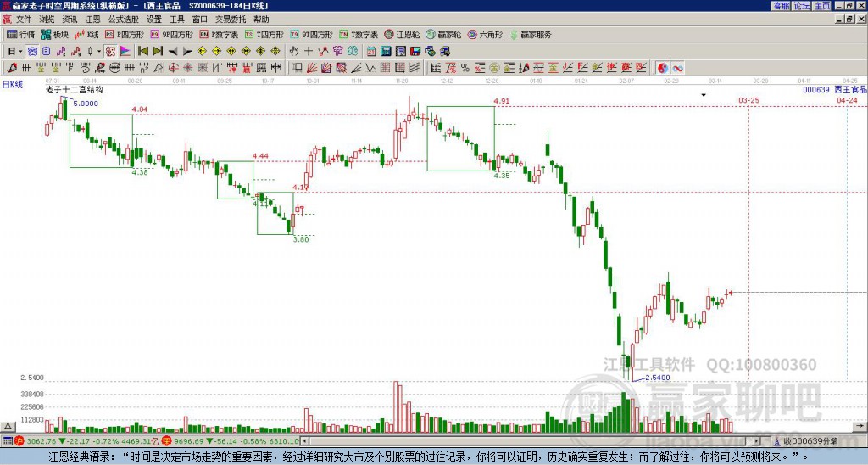Open the 交易委托 menu

(231, 20)
